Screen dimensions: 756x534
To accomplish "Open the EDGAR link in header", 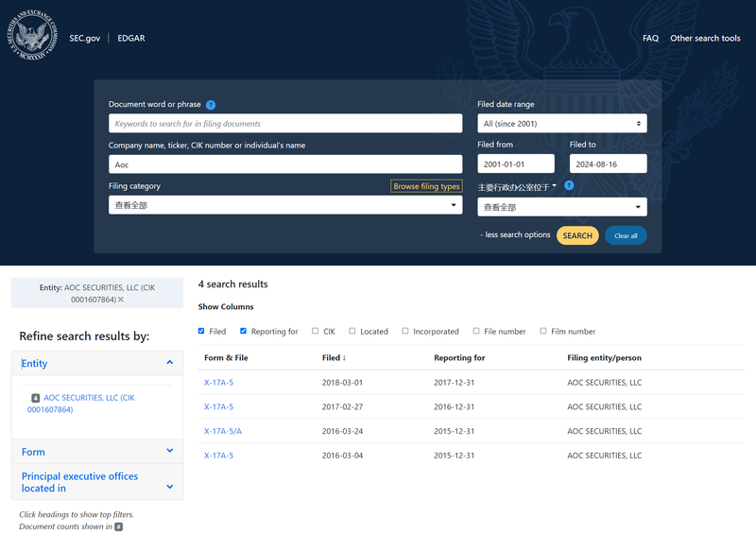I will pyautogui.click(x=131, y=38).
